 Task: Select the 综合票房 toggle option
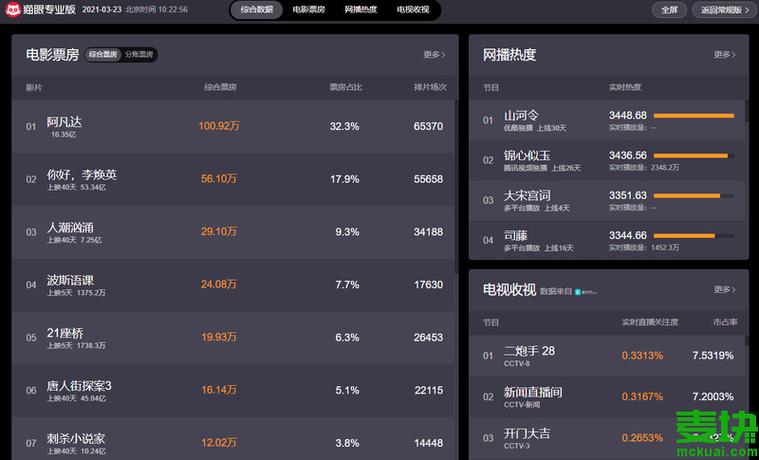click(103, 54)
